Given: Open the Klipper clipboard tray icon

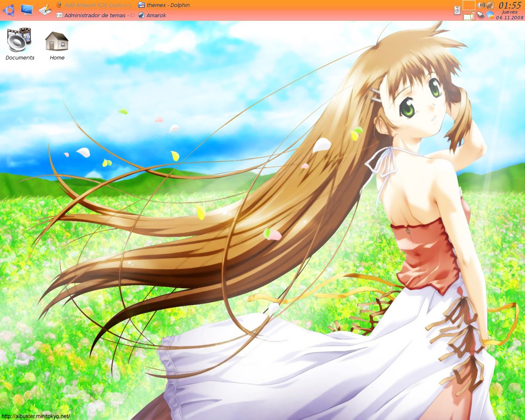Looking at the screenshot, I should coord(457,10).
